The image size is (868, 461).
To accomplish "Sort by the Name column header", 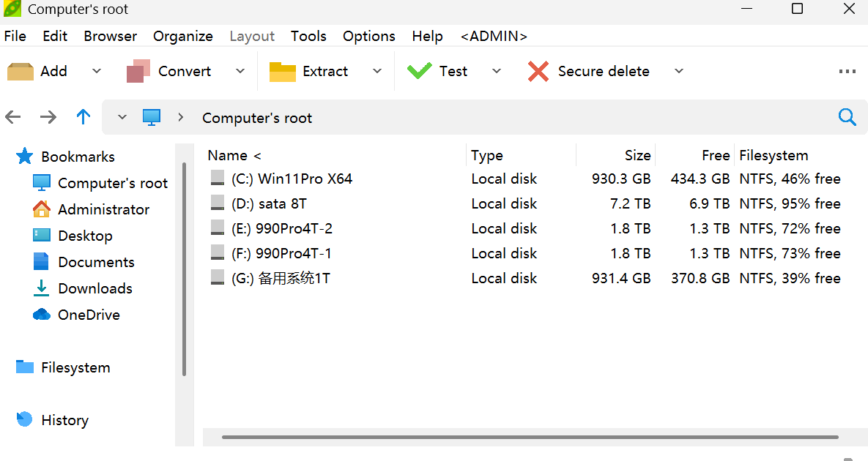I will [x=227, y=155].
